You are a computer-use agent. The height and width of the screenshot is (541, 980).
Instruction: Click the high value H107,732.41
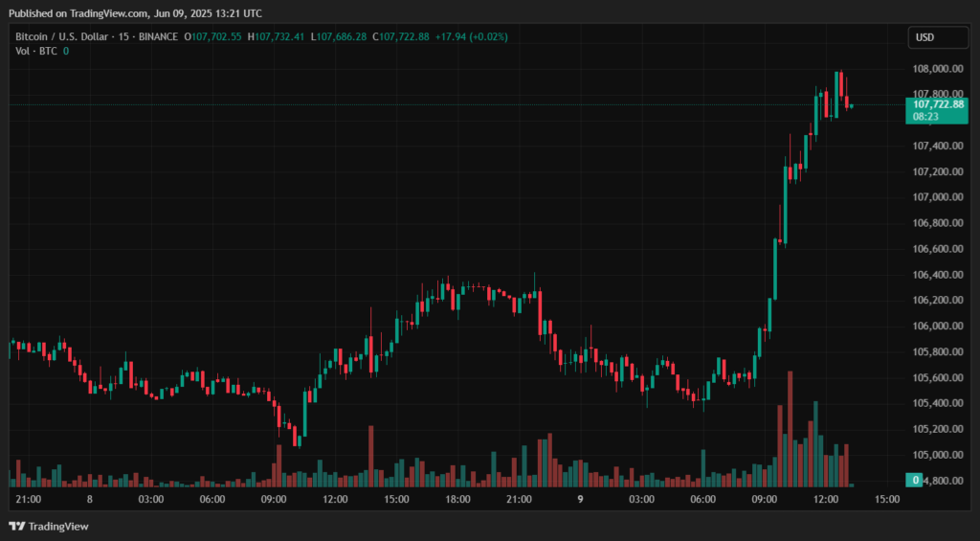point(277,36)
